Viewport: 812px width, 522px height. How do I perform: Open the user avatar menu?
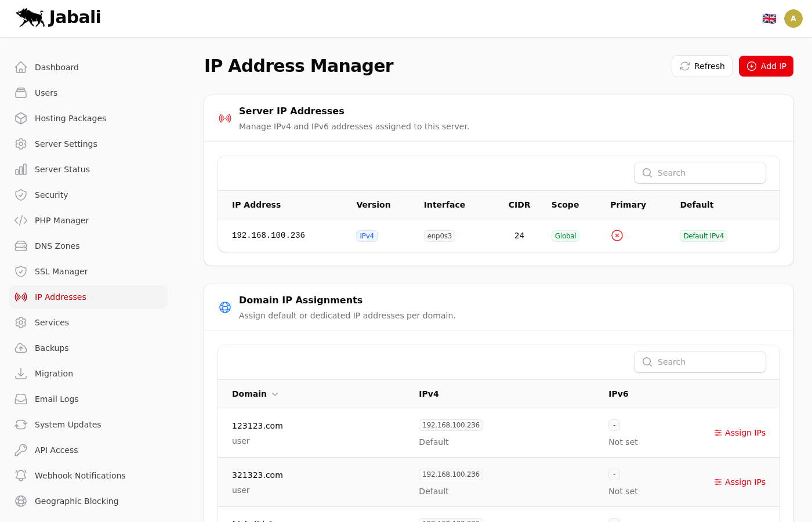click(793, 19)
